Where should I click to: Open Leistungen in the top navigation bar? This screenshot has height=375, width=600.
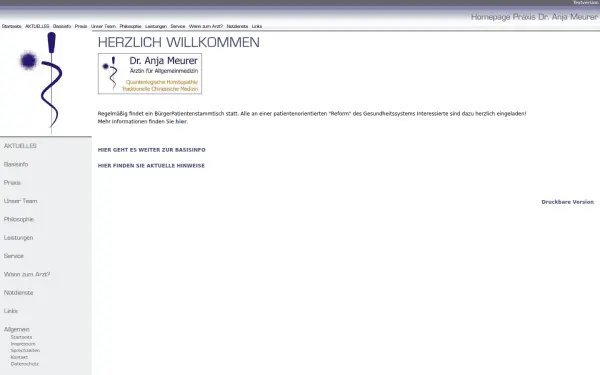click(156, 26)
